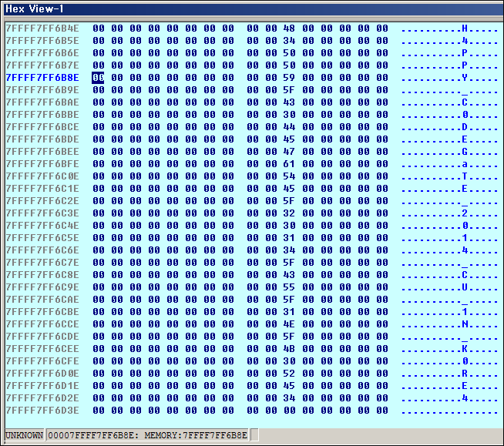Click ASCII character 2 on row 7FFFF7FF6C3E
Image resolution: width=504 pixels, height=446 pixels.
465,213
